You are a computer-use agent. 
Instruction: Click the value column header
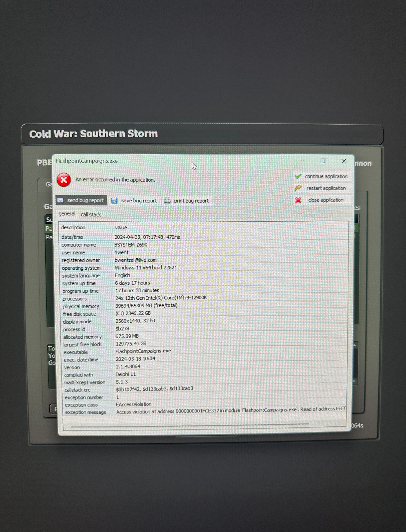click(121, 228)
